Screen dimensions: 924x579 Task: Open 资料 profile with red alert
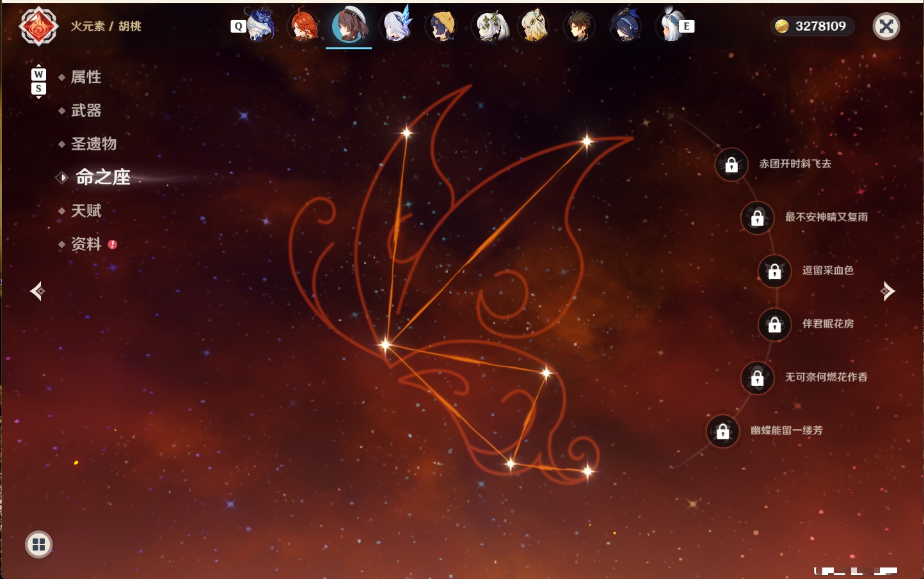coord(87,244)
